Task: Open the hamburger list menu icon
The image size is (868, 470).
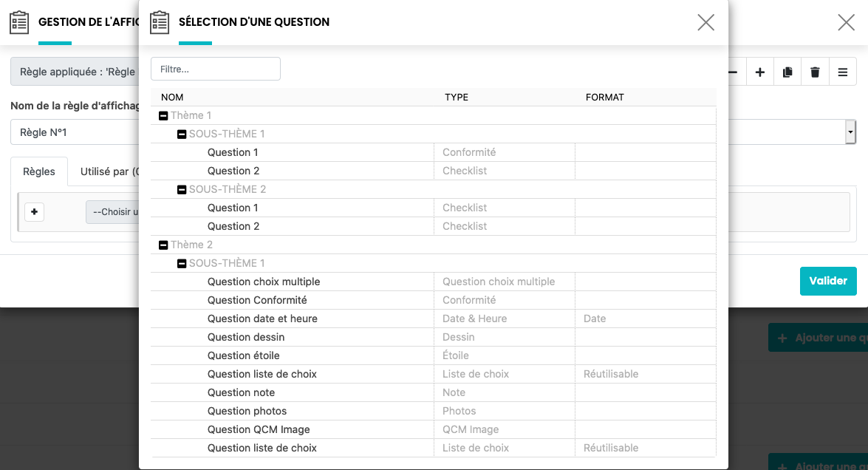Action: pyautogui.click(x=842, y=72)
